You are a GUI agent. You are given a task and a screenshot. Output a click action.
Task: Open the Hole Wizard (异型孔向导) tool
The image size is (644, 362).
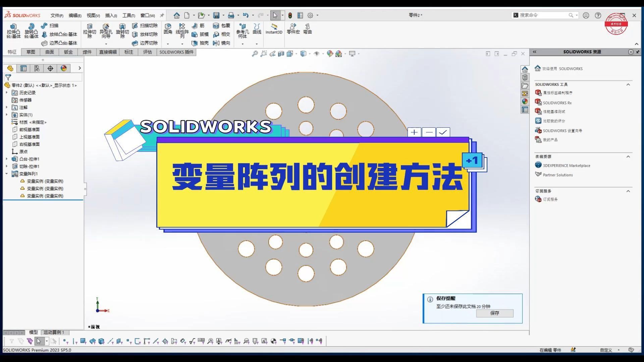click(x=106, y=31)
